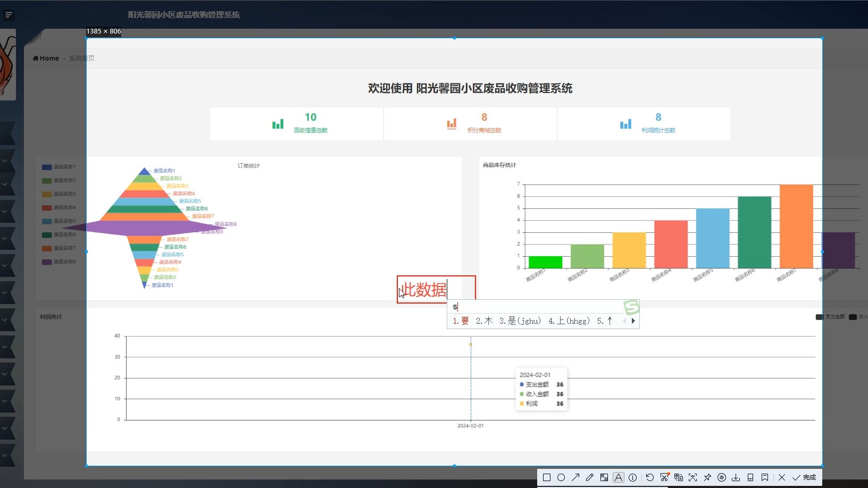Toggle the sidebar hamburger menu icon
The image size is (868, 488).
point(9,15)
